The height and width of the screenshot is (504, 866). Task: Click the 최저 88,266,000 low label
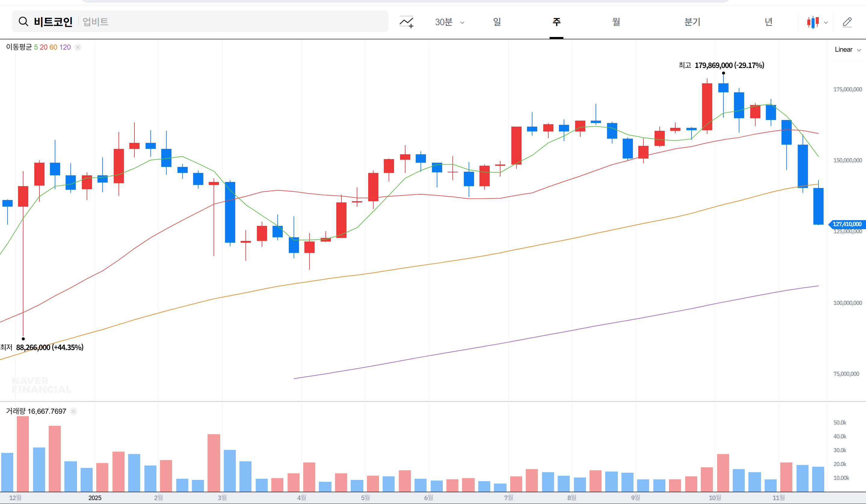(42, 347)
